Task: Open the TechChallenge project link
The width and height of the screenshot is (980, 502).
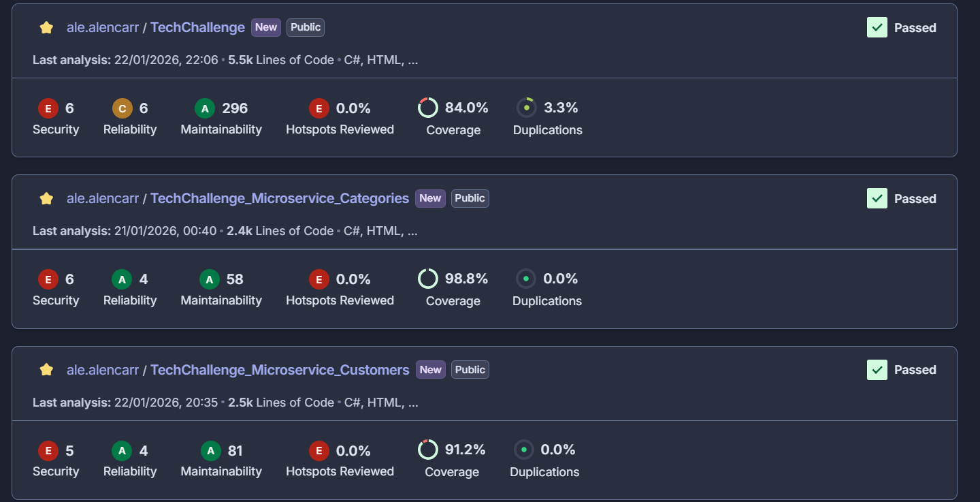Action: pos(197,28)
